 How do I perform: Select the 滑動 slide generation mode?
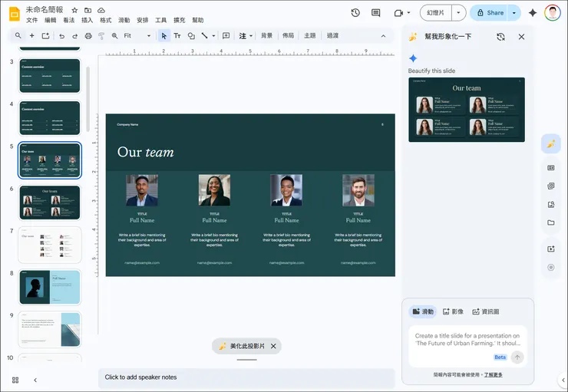pos(423,311)
